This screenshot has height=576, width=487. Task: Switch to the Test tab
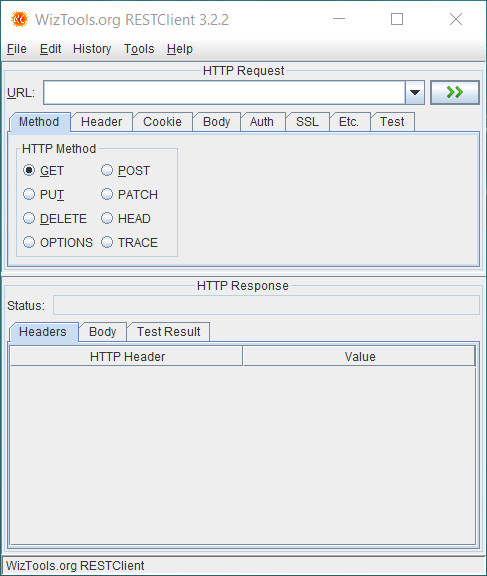[392, 122]
